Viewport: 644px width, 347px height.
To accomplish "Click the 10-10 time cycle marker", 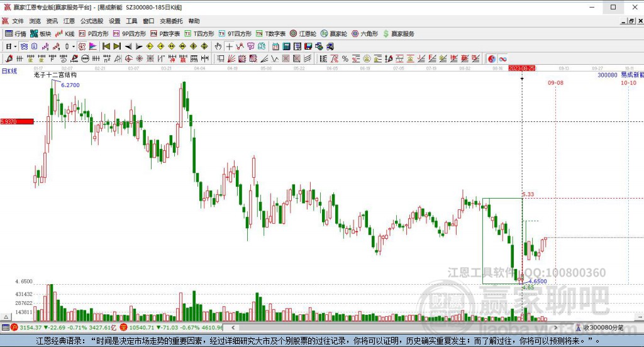I will coord(628,83).
